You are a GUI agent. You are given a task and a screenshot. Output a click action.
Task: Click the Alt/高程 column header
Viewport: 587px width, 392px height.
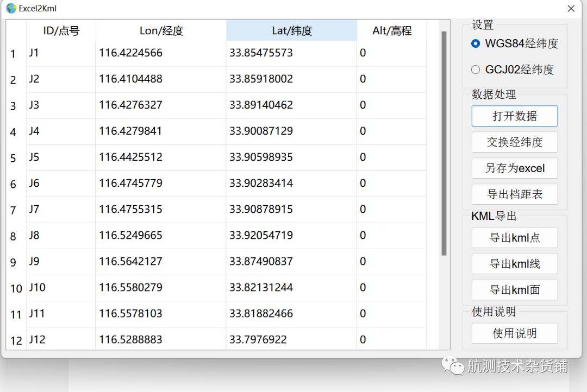coord(391,31)
